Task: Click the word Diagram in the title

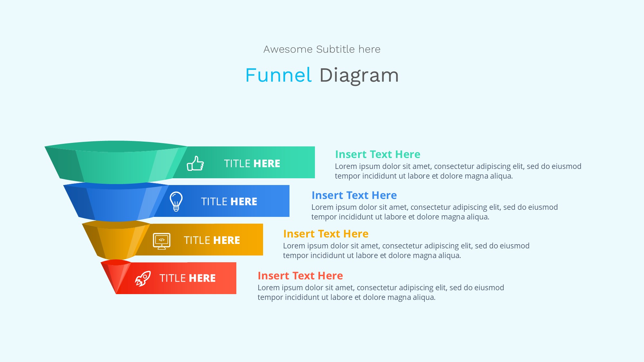Action: click(x=359, y=75)
